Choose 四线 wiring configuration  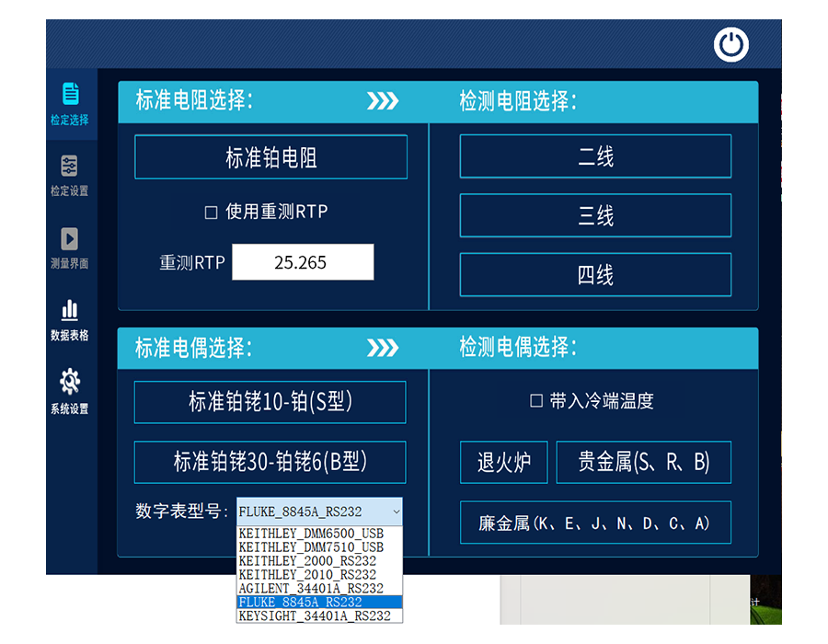click(x=594, y=274)
